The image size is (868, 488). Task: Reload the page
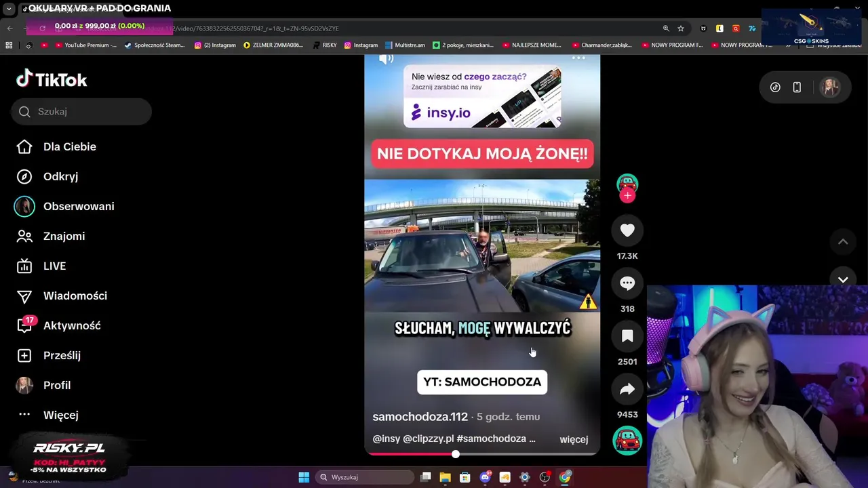click(42, 28)
